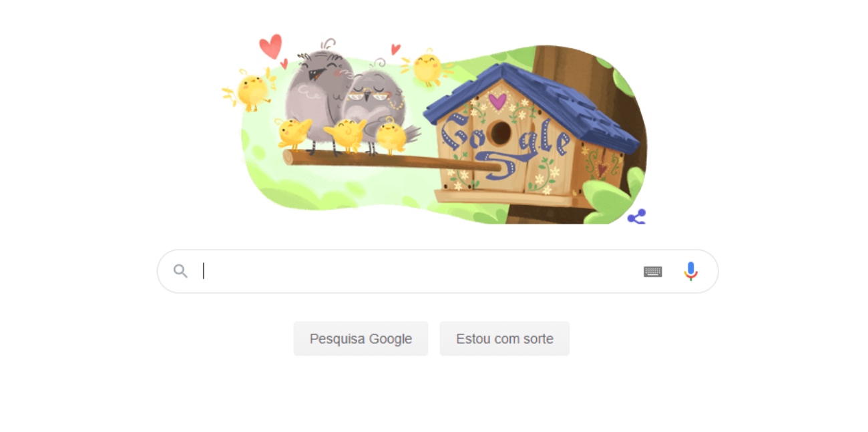Click the small red heart on the birdhouse side
The height and width of the screenshot is (432, 868).
tap(602, 169)
